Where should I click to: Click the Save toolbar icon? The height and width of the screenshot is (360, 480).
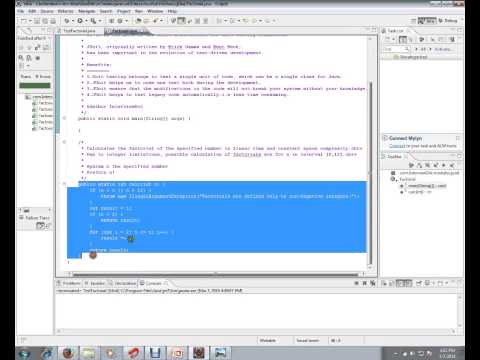pos(37,21)
